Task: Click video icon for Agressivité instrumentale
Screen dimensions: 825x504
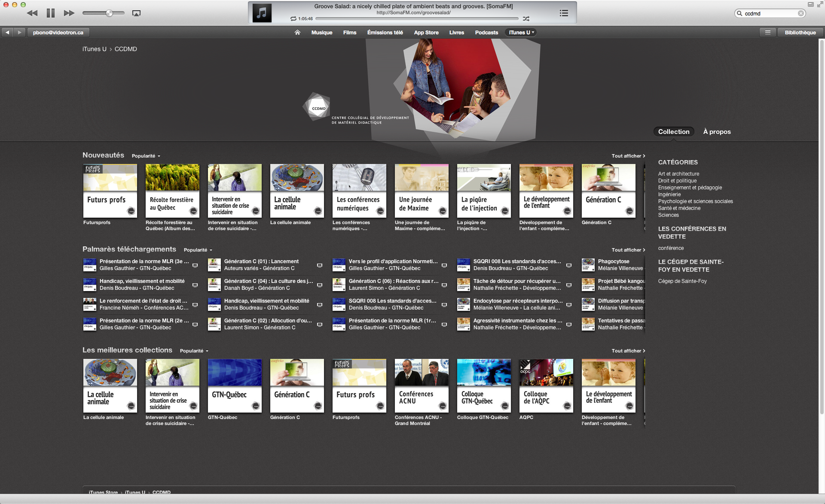Action: point(569,325)
